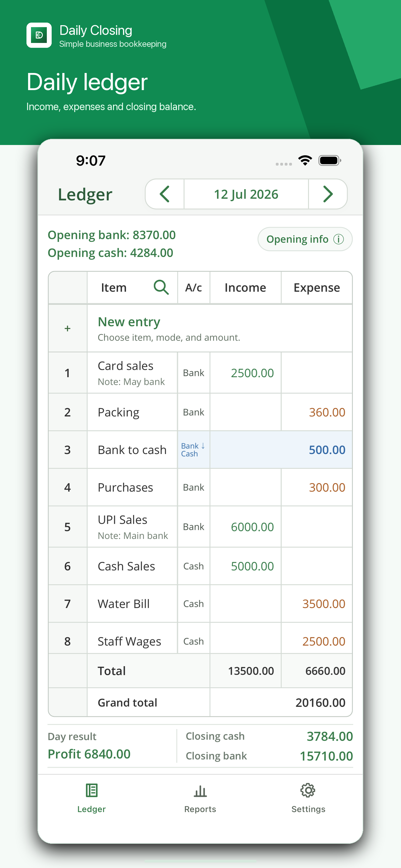This screenshot has width=401, height=868.
Task: Tap the Settings gear icon
Action: 308,790
